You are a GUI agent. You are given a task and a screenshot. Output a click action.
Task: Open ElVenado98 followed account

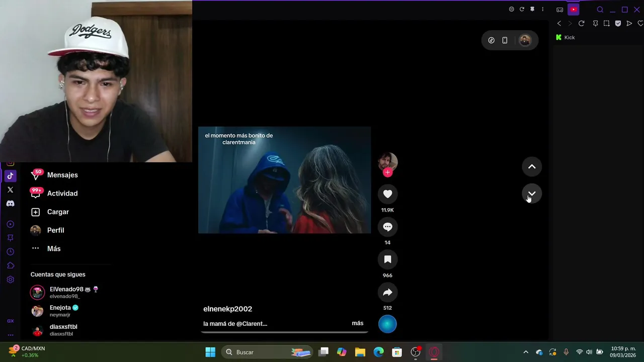click(x=64, y=292)
